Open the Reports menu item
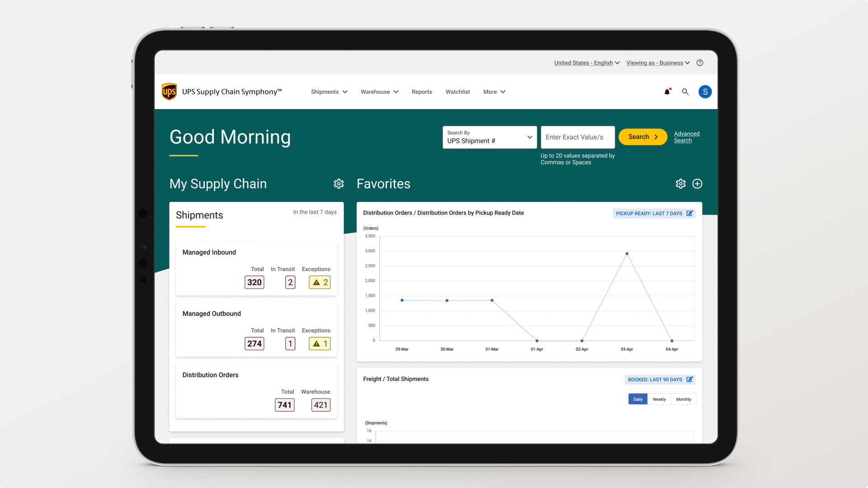Screen dimensions: 868x488 click(x=421, y=92)
